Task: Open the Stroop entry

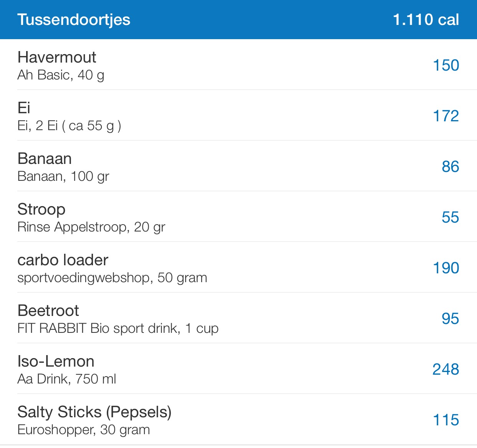Action: tap(41, 210)
